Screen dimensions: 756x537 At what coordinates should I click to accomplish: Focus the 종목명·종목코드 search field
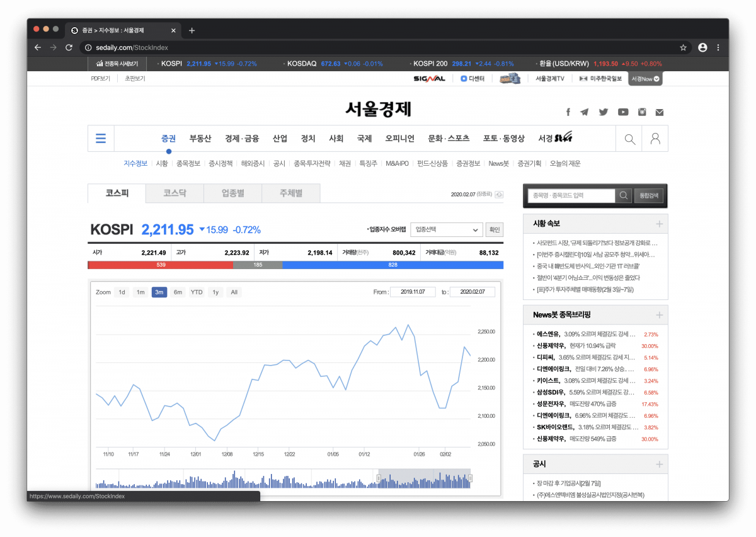[571, 196]
